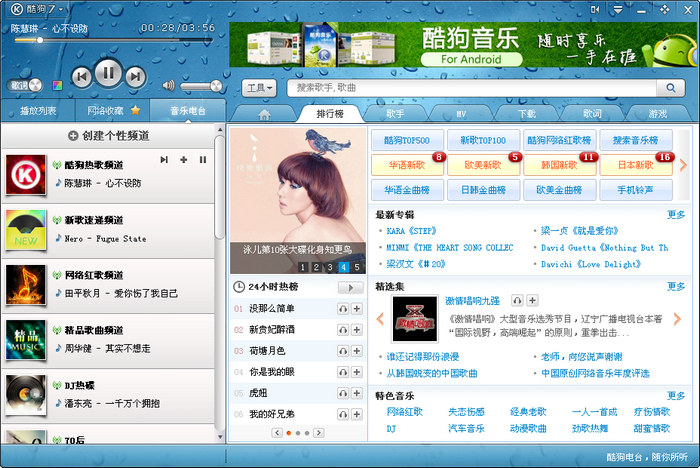Open the 酷狗TOP500 chart
This screenshot has height=468, width=700.
pos(407,140)
